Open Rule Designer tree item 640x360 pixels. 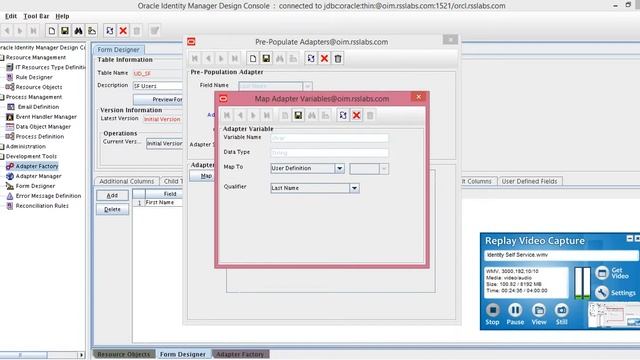(34, 77)
